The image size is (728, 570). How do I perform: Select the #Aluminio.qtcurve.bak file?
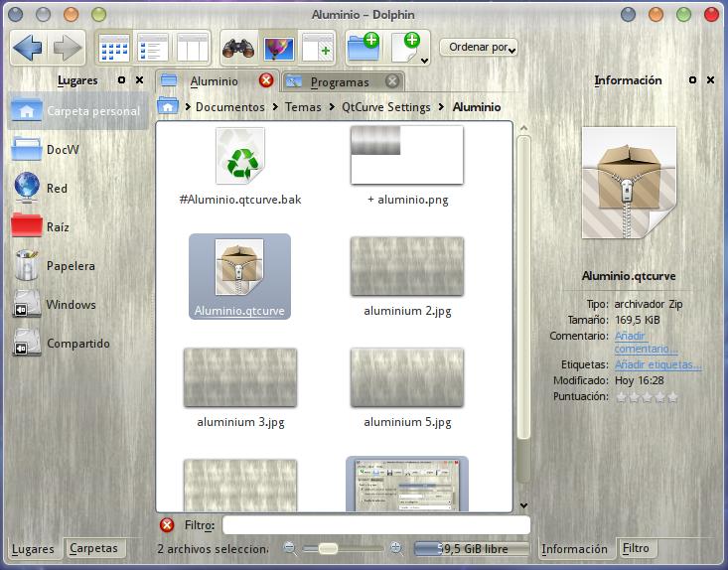pyautogui.click(x=240, y=166)
